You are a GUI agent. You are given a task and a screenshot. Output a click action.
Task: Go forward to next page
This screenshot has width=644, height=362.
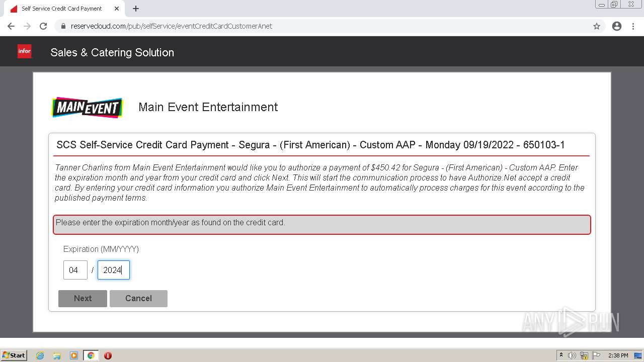point(27,26)
